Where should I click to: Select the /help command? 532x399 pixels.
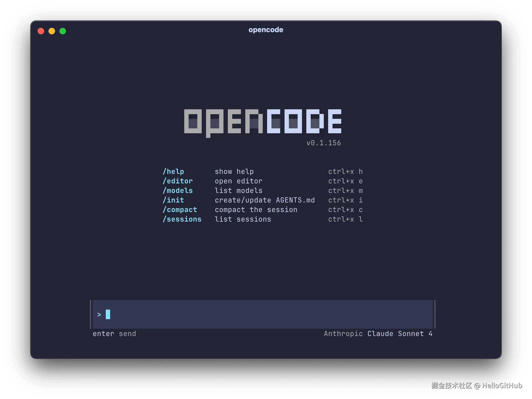173,171
